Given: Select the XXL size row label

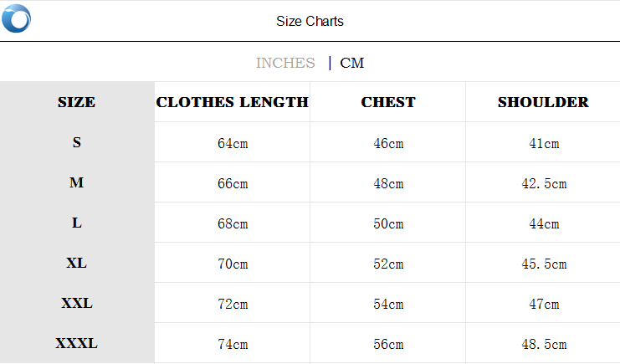Looking at the screenshot, I should [x=77, y=303].
